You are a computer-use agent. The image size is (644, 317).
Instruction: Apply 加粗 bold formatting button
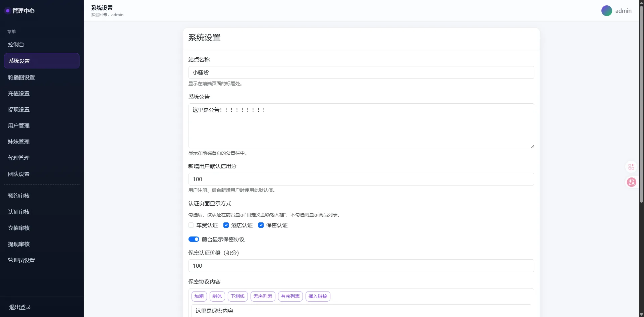199,296
